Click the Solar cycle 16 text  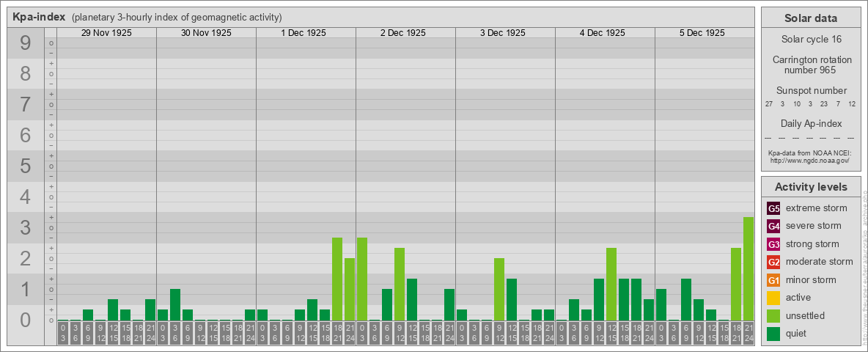[811, 40]
